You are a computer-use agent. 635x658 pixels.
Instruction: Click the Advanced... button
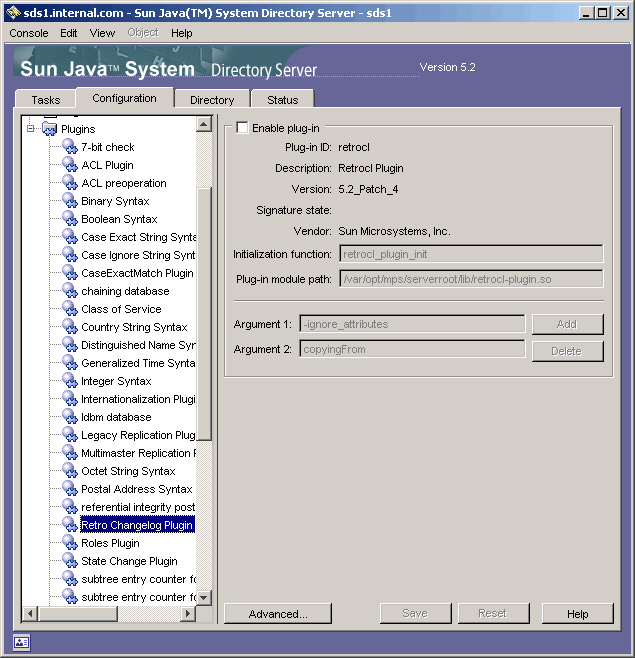[278, 614]
